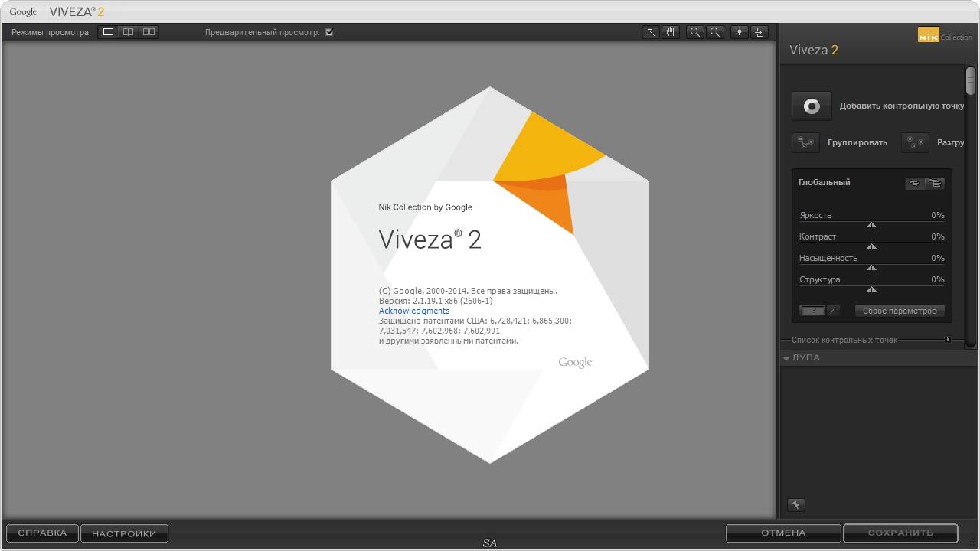Viewport: 980px width, 551px height.
Task: Collapse sliders with compact list icon
Action: coord(915,183)
